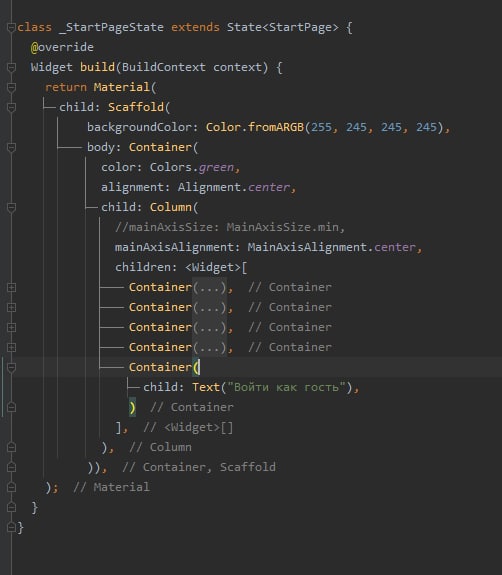Image resolution: width=502 pixels, height=575 pixels.
Task: Click the '// Material' closing comment
Action: pos(111,487)
